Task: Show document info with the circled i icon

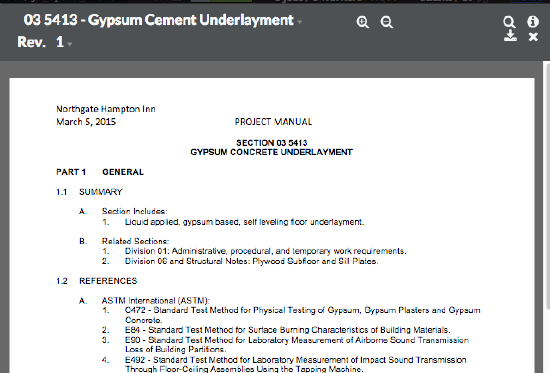Action: point(533,22)
